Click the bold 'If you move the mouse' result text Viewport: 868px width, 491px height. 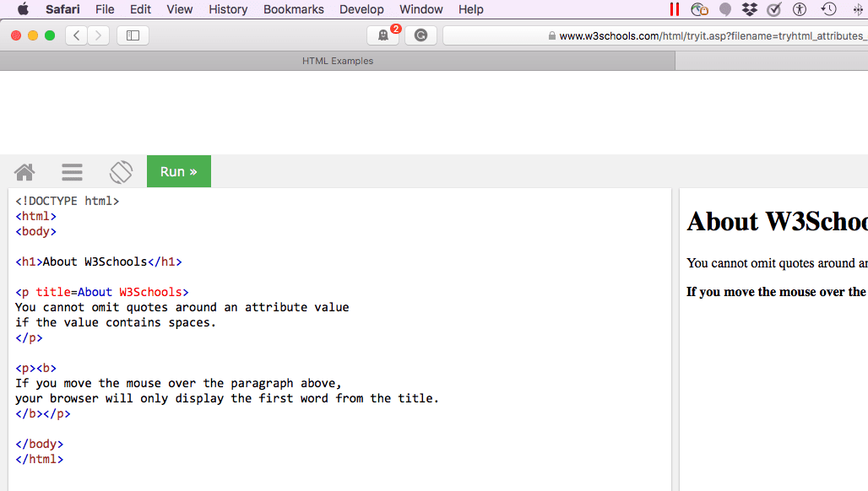coord(777,292)
